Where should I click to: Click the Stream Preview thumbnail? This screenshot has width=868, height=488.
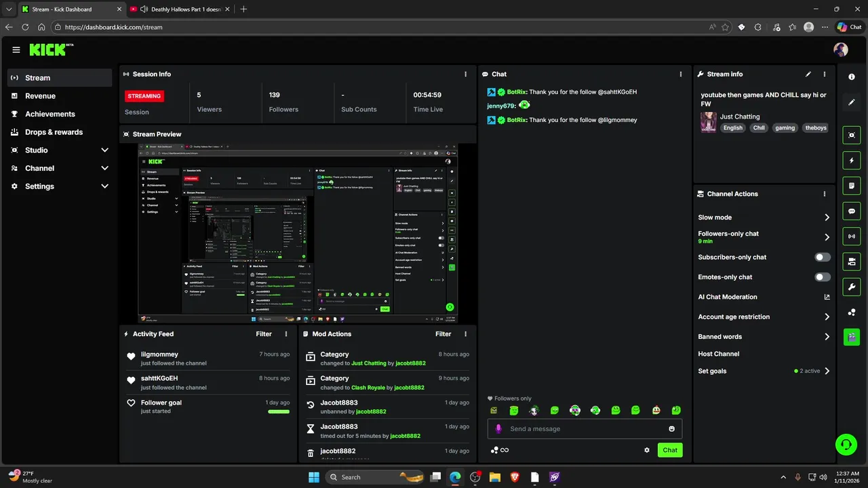click(298, 233)
